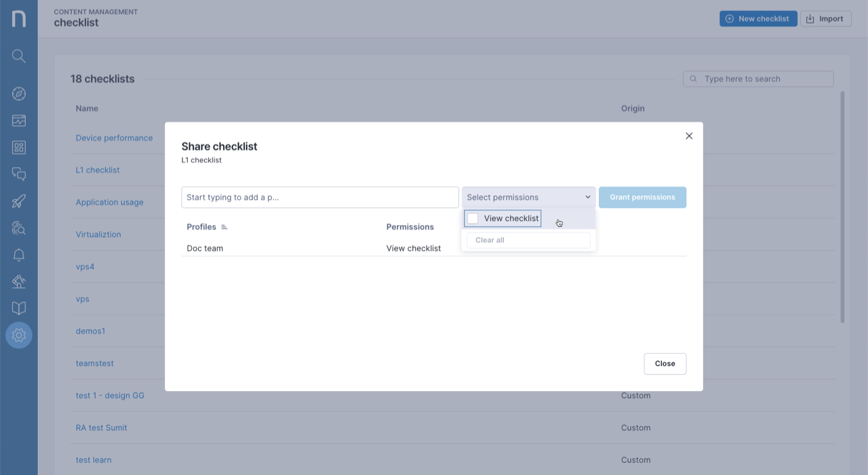The image size is (868, 475).
Task: Sort by the Profiles column icon
Action: [224, 227]
